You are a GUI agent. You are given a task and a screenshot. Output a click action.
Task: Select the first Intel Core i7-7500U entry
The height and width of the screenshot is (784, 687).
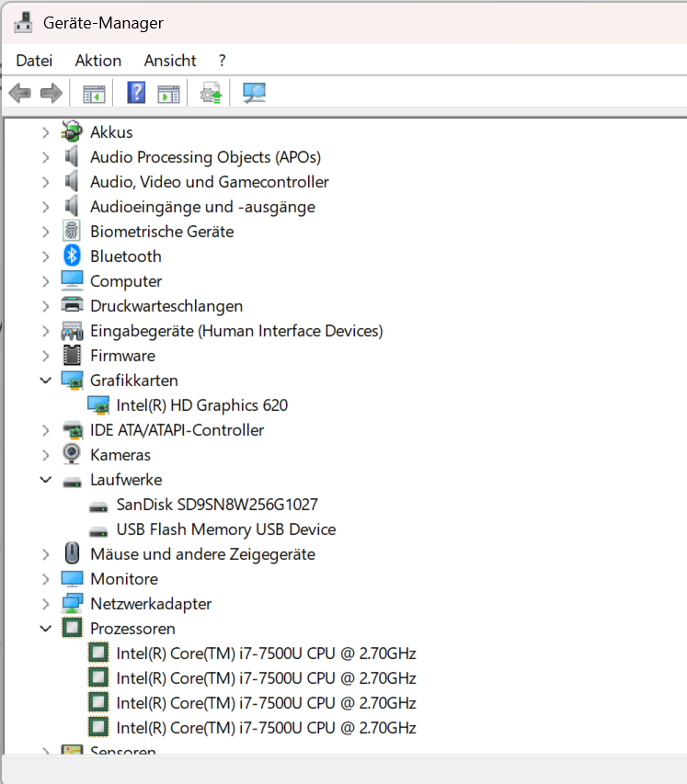[266, 653]
